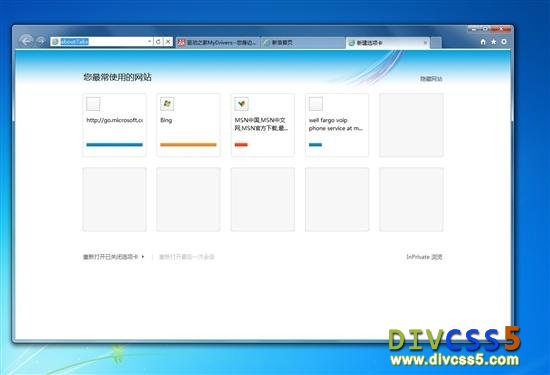Click hide sites link at top right

click(x=431, y=79)
